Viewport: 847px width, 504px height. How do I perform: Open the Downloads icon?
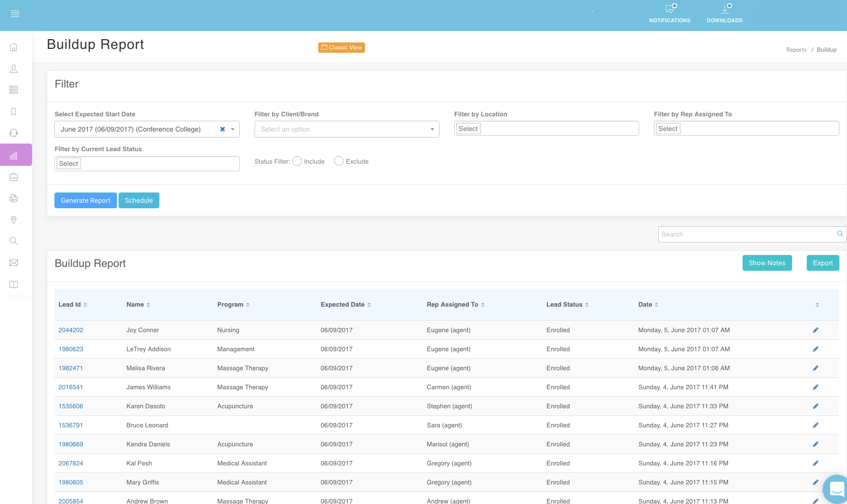724,10
